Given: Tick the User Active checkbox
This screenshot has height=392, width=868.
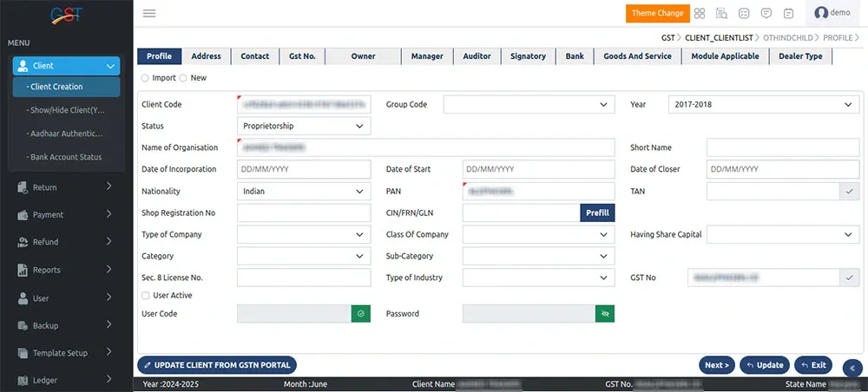Looking at the screenshot, I should (146, 296).
